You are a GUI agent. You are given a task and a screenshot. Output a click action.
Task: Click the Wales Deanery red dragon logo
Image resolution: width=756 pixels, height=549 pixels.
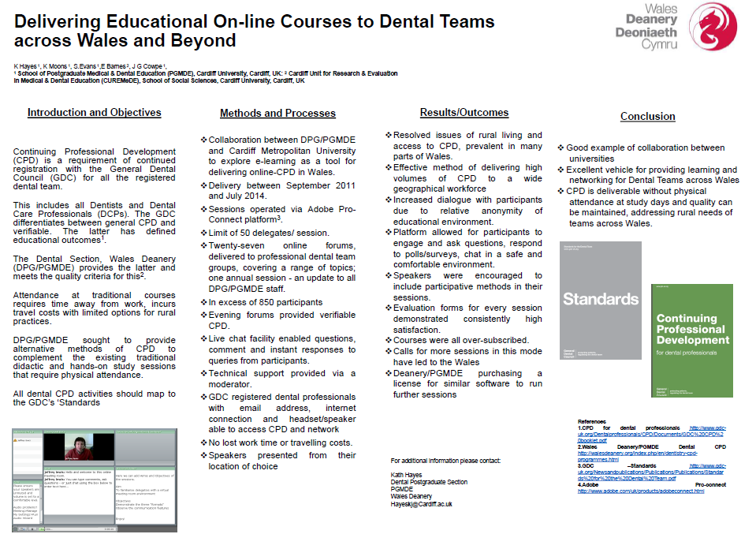[x=713, y=27]
